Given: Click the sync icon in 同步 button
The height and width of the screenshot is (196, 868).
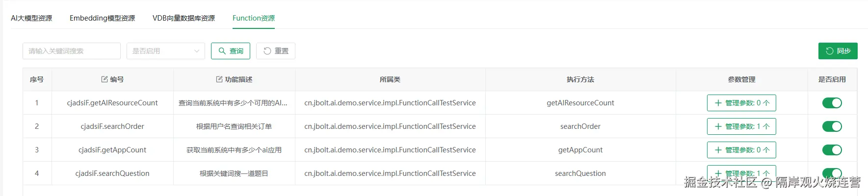Looking at the screenshot, I should pyautogui.click(x=830, y=51).
